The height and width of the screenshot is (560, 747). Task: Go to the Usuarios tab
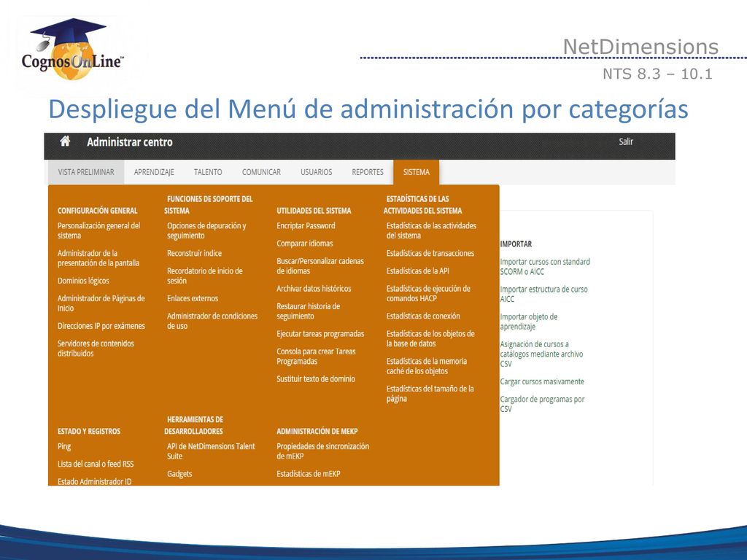(317, 172)
